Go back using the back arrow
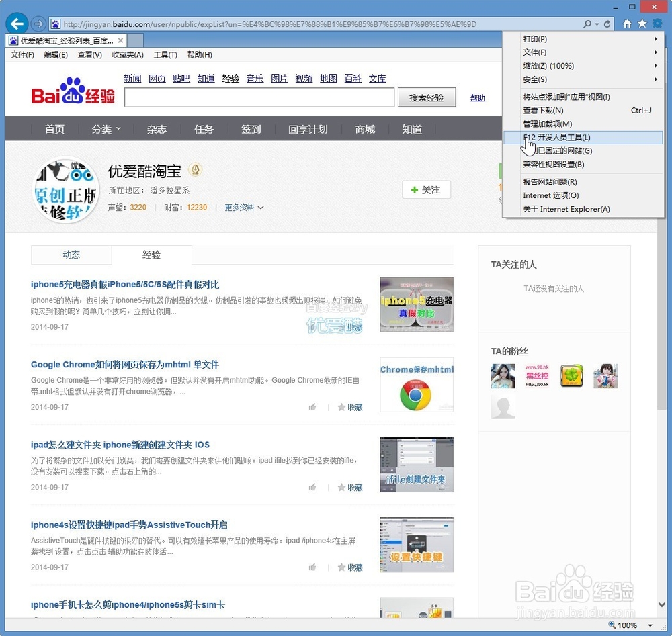672x636 pixels. coord(17,23)
